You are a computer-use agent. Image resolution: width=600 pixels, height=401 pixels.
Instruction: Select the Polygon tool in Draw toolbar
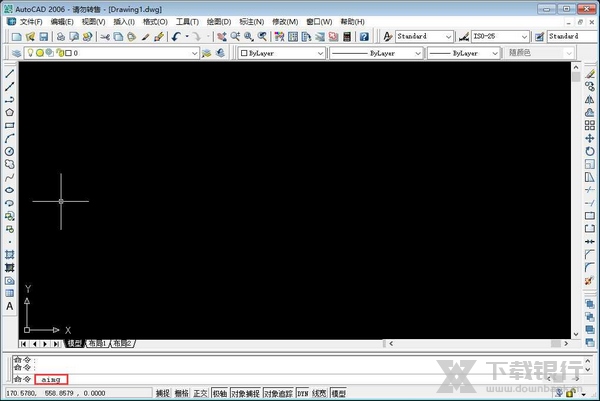pyautogui.click(x=10, y=113)
